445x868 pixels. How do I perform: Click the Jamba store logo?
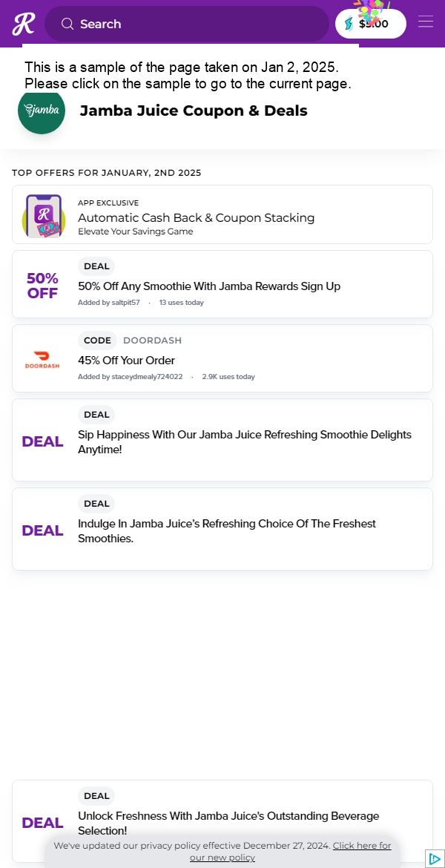42,110
